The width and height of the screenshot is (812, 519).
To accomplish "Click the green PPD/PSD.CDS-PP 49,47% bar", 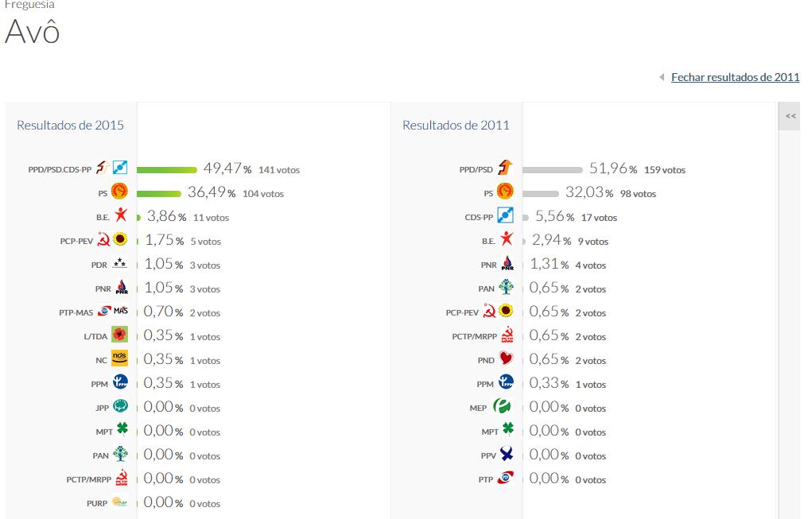I will pos(167,169).
